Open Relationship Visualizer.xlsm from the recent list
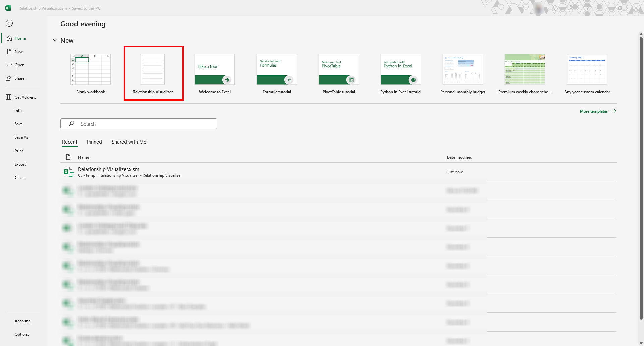Image resolution: width=644 pixels, height=346 pixels. (x=108, y=169)
